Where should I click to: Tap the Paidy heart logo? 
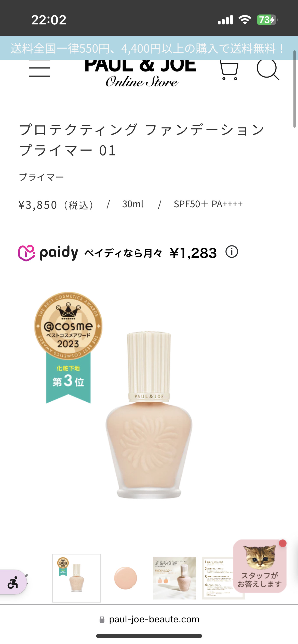[26, 253]
